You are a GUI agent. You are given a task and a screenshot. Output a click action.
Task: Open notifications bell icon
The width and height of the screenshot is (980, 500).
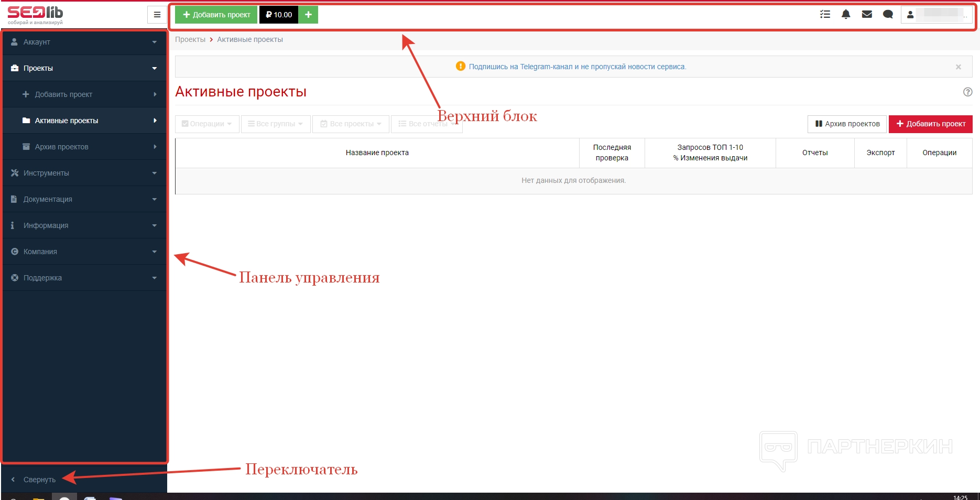[846, 15]
